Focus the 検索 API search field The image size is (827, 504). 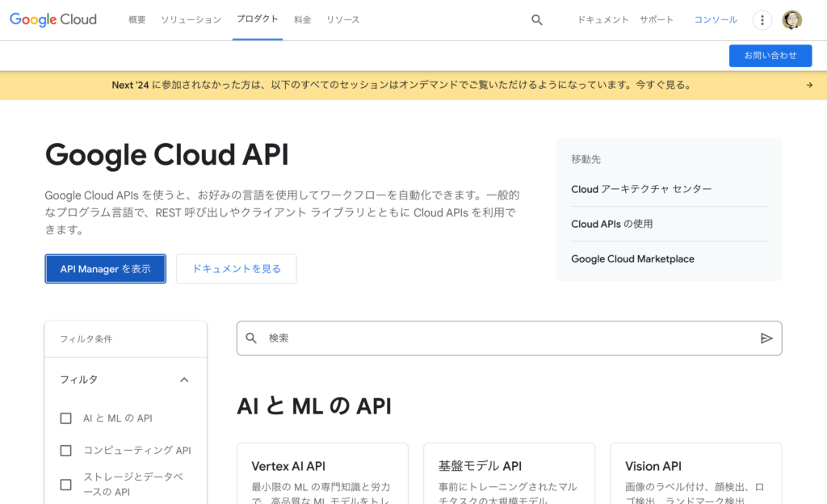click(x=509, y=338)
